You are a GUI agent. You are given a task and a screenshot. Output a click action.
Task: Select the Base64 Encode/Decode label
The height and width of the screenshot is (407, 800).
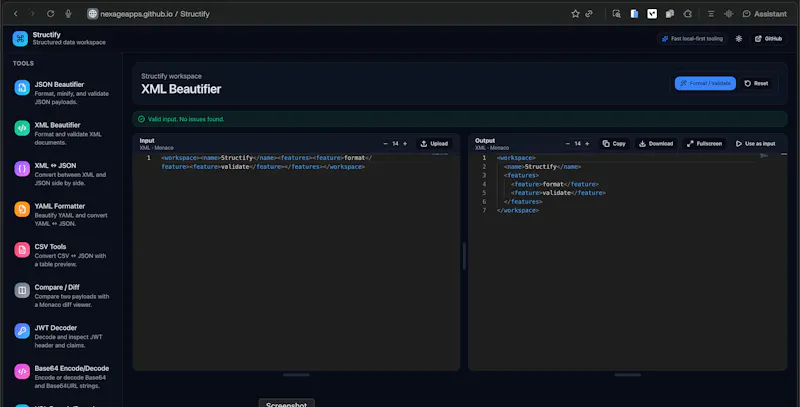pyautogui.click(x=72, y=368)
